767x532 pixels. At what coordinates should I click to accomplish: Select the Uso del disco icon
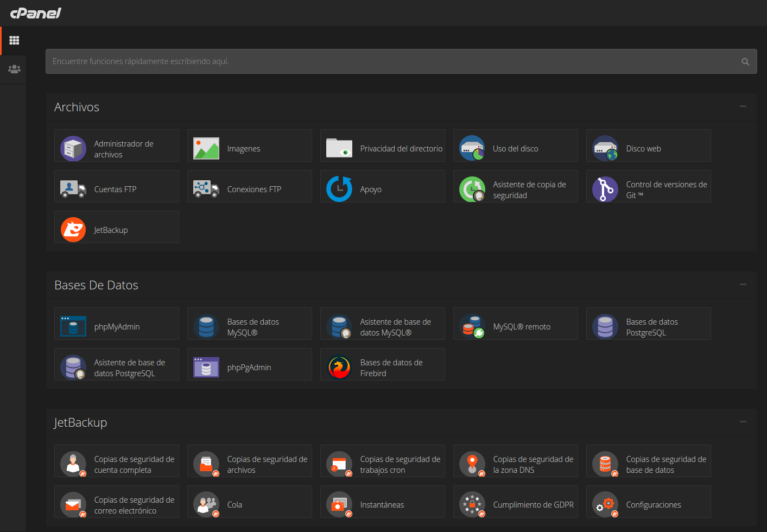pyautogui.click(x=472, y=148)
